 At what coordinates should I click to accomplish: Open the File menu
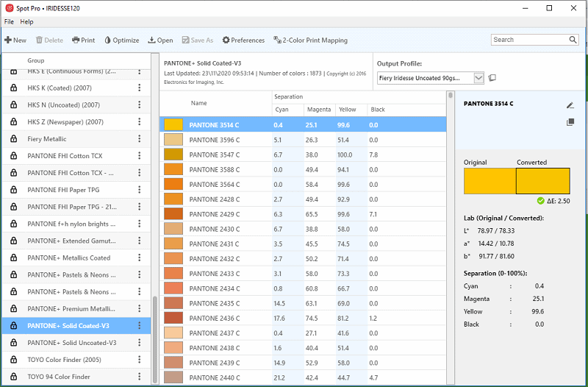(x=9, y=22)
